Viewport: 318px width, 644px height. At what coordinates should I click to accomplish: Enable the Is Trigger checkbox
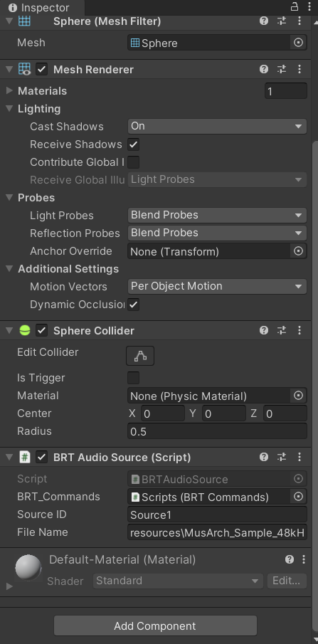point(134,378)
